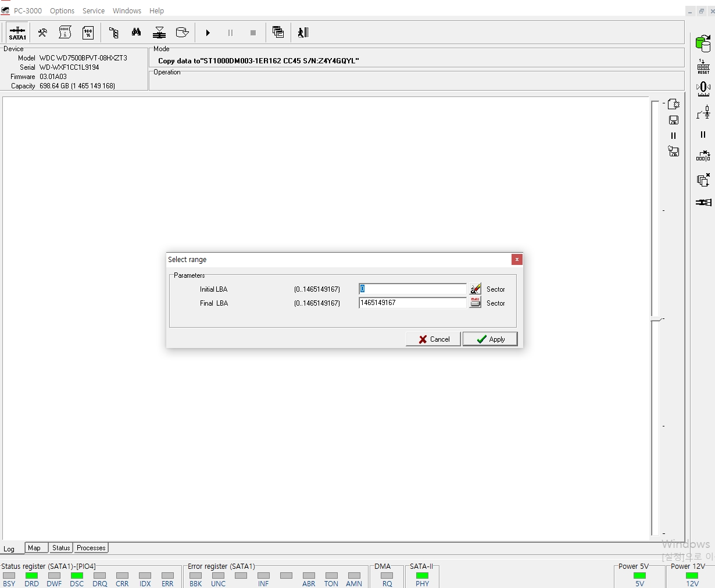Click the power switch circuit icon
Image resolution: width=715 pixels, height=588 pixels.
[703, 112]
